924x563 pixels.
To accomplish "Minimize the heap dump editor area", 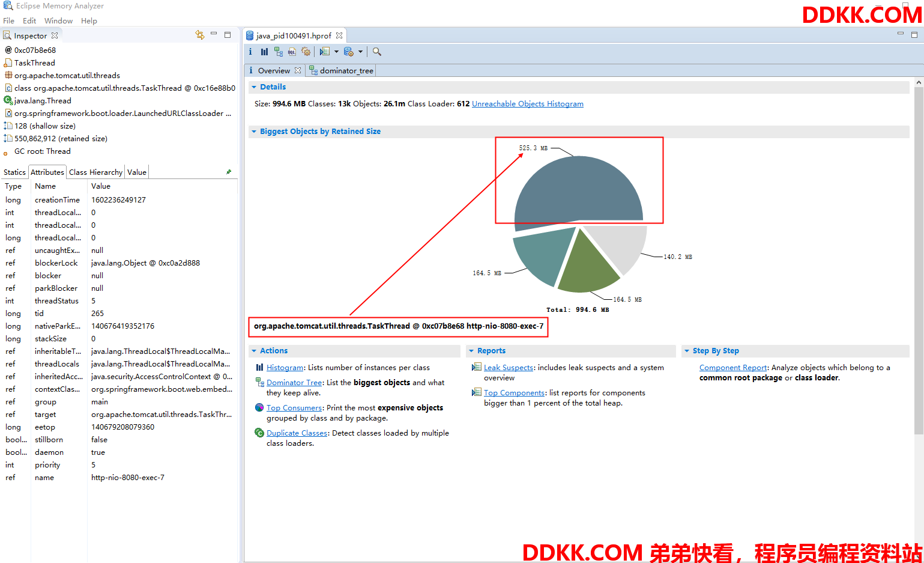I will point(901,34).
